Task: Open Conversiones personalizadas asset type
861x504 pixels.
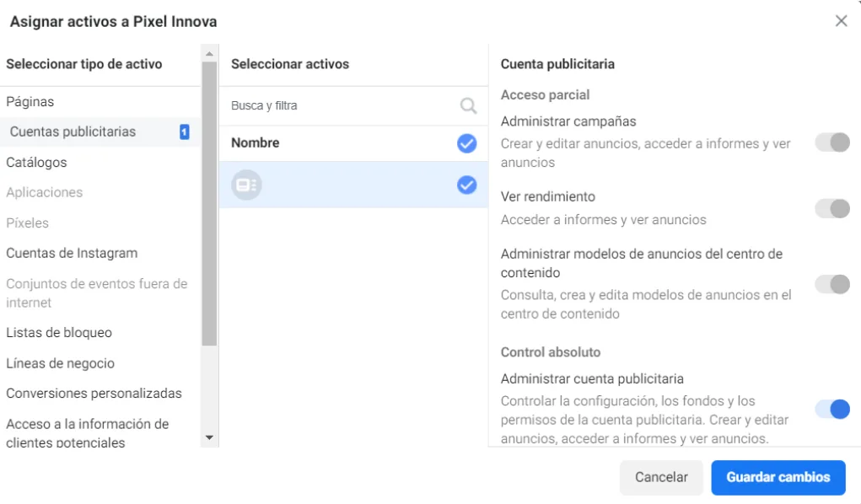Action: (x=94, y=394)
